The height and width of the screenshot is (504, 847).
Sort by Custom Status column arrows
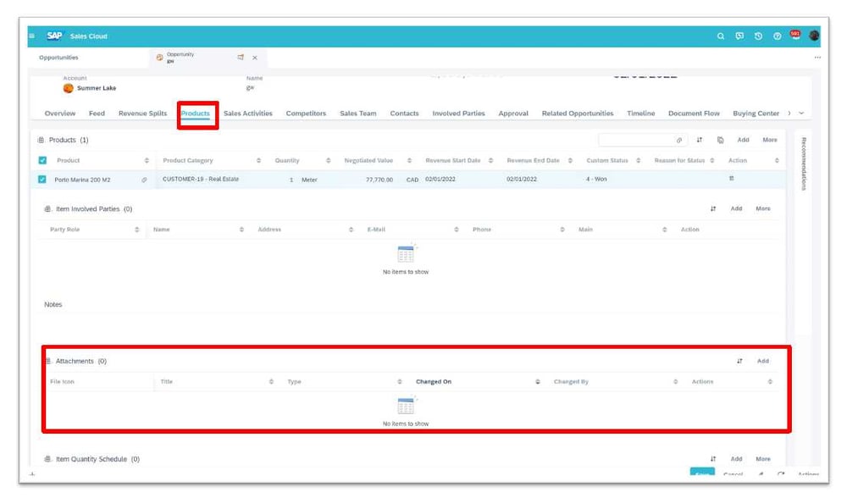638,160
